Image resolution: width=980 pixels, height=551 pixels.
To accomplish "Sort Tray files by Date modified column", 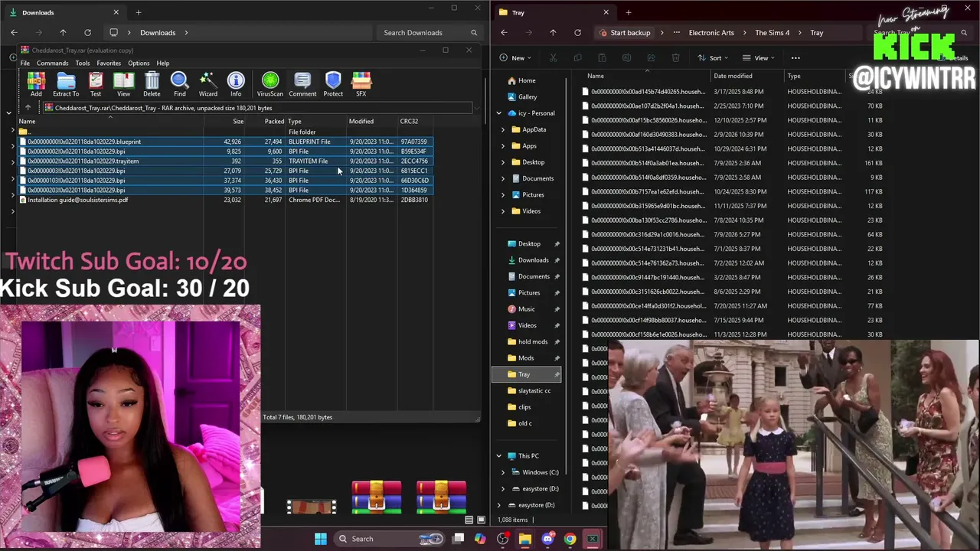I will point(733,76).
